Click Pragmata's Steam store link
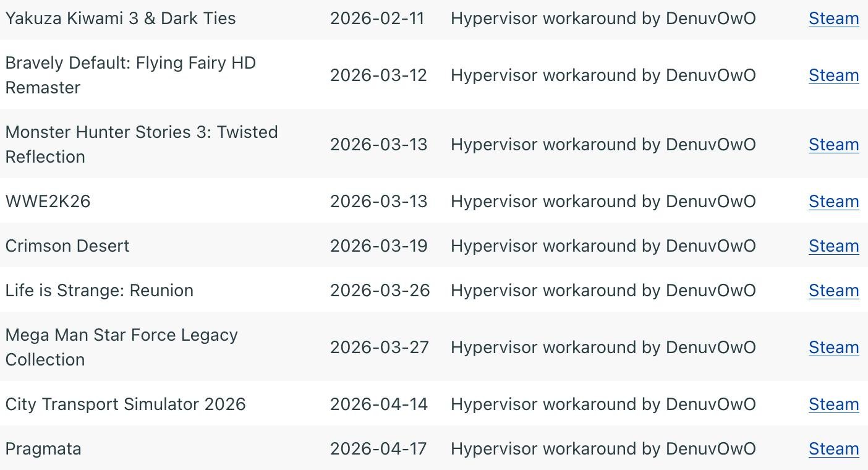868x470 pixels. pos(833,449)
